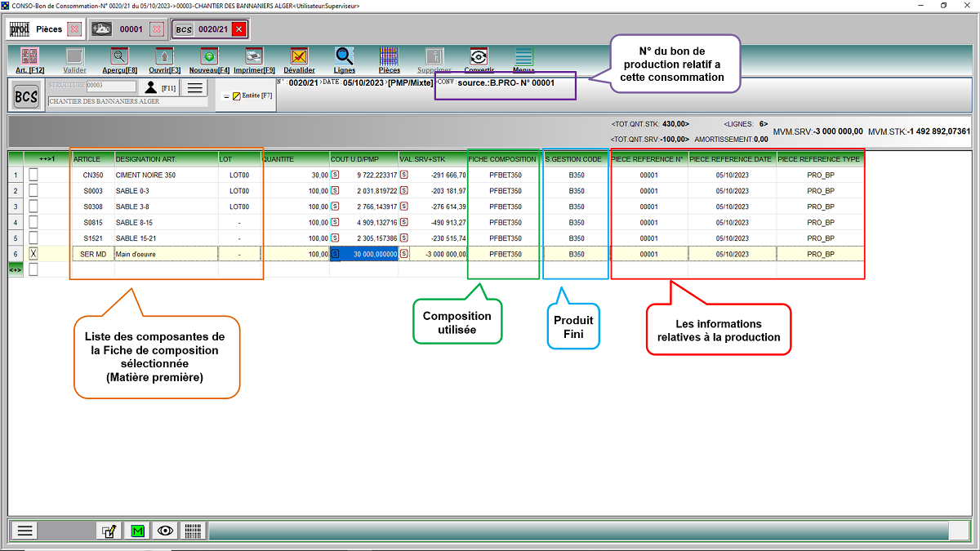Toggle checkbox on the empty new row

[x=33, y=269]
